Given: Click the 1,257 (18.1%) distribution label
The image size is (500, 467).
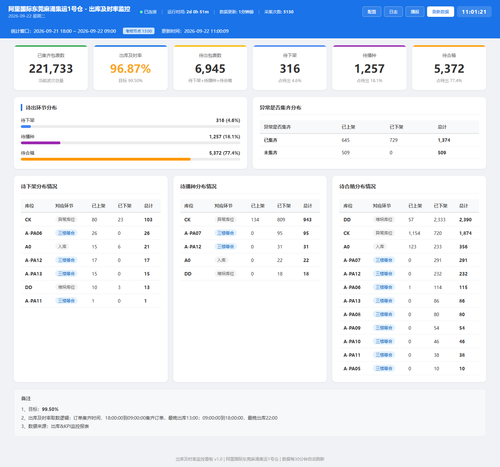Looking at the screenshot, I should pos(225,137).
